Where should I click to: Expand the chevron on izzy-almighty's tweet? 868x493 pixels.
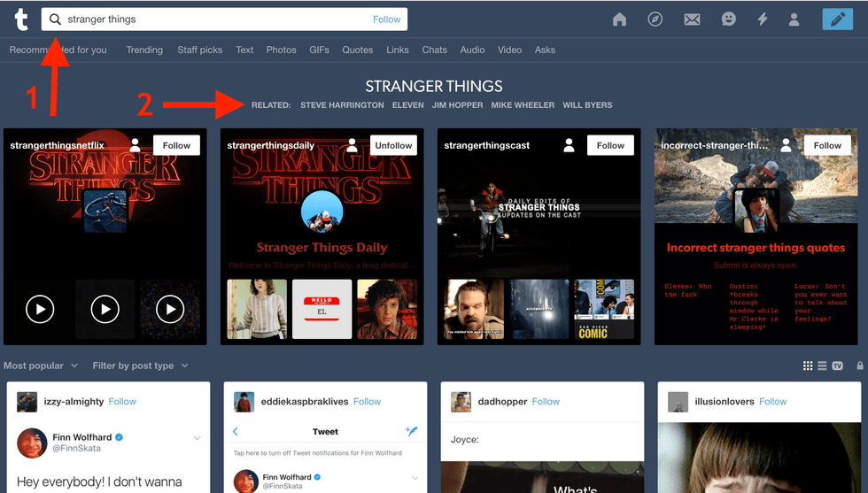click(198, 438)
